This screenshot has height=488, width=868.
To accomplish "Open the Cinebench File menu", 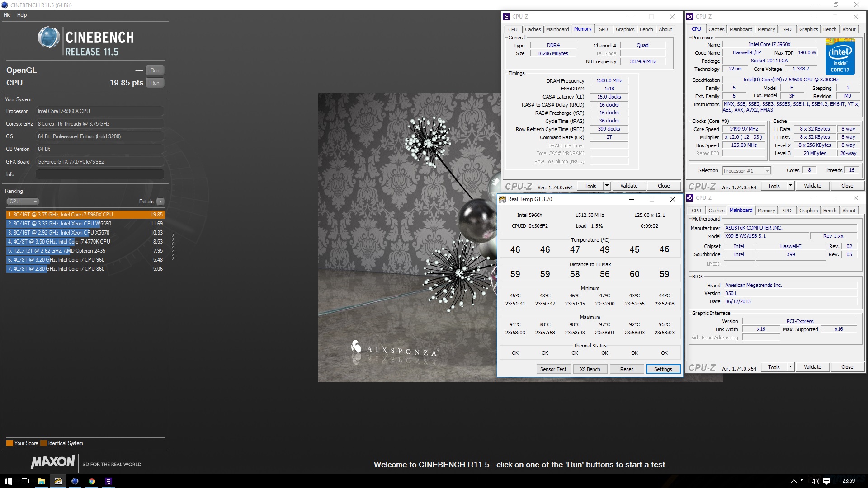I will pos(7,15).
